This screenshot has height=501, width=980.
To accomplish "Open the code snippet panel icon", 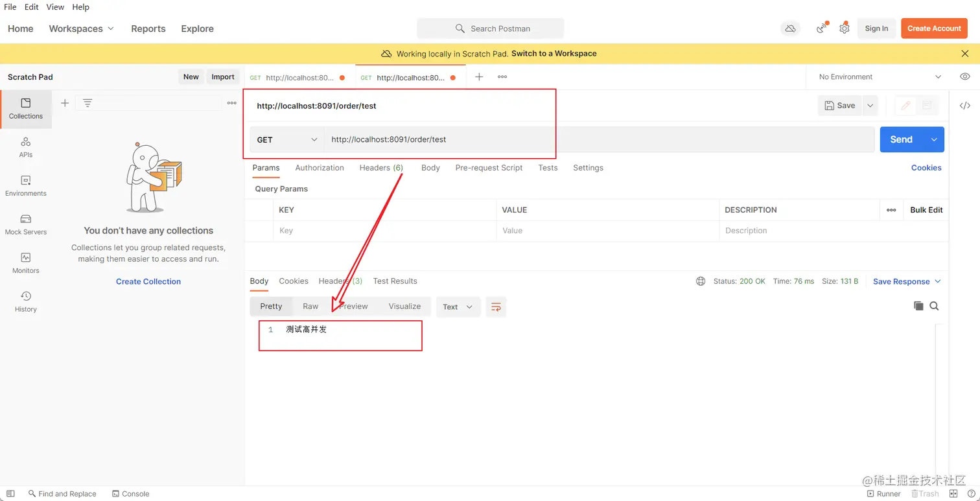I will [965, 106].
